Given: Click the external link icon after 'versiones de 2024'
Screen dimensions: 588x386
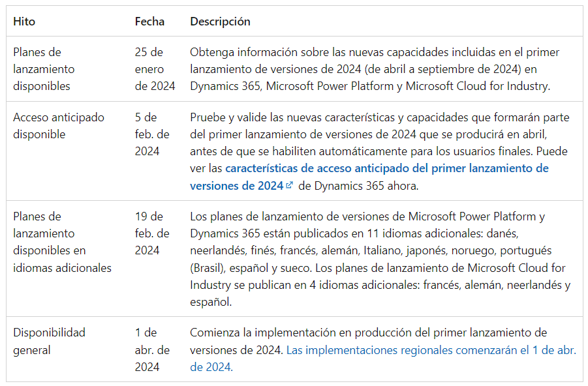Looking at the screenshot, I should [289, 186].
